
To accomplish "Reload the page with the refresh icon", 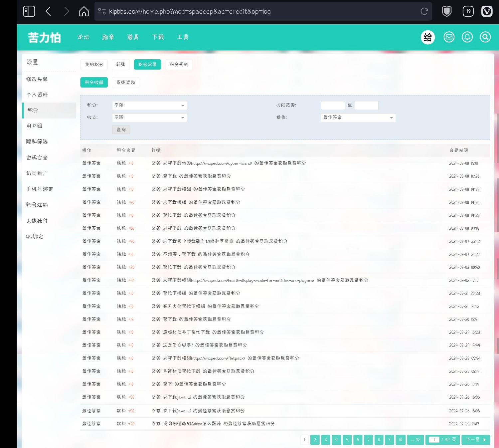I will (424, 11).
